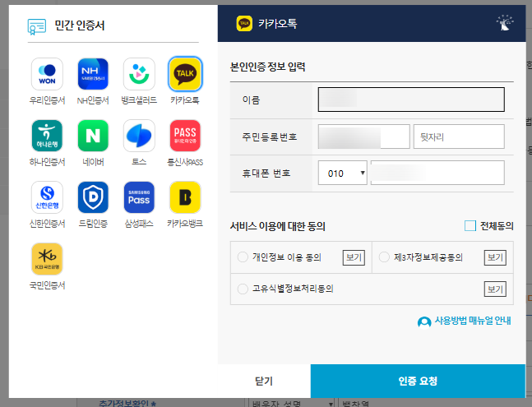The height and width of the screenshot is (407, 532).
Task: Select the 삼성패스 Samsung Pass icon
Action: [139, 197]
